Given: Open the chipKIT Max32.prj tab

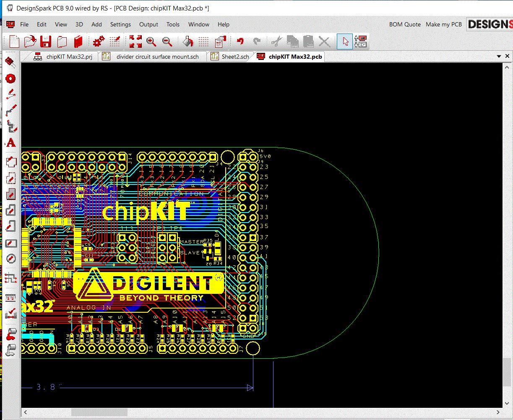Looking at the screenshot, I should point(69,57).
